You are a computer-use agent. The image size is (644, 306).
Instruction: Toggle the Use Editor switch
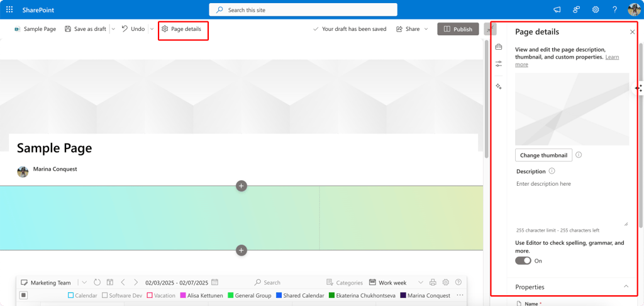point(523,261)
